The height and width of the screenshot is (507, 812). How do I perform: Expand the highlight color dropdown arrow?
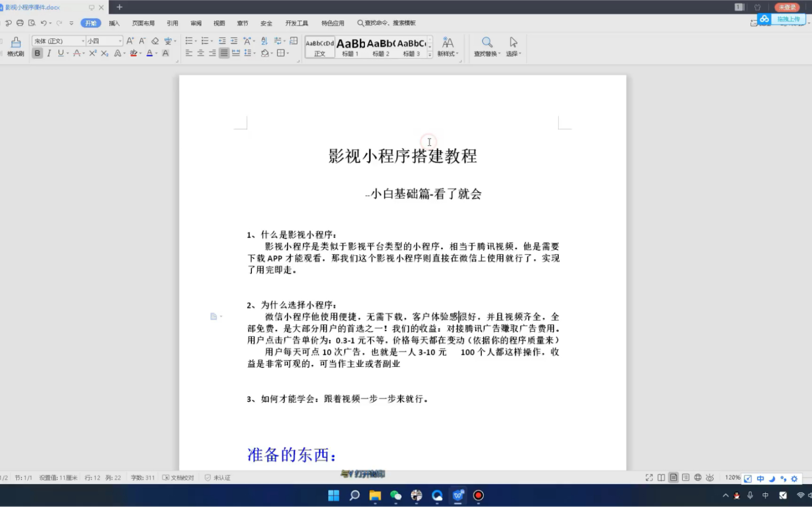point(140,54)
